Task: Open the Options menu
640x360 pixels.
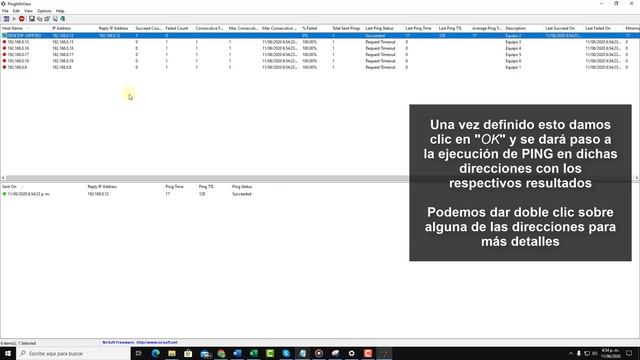Action: click(x=44, y=11)
